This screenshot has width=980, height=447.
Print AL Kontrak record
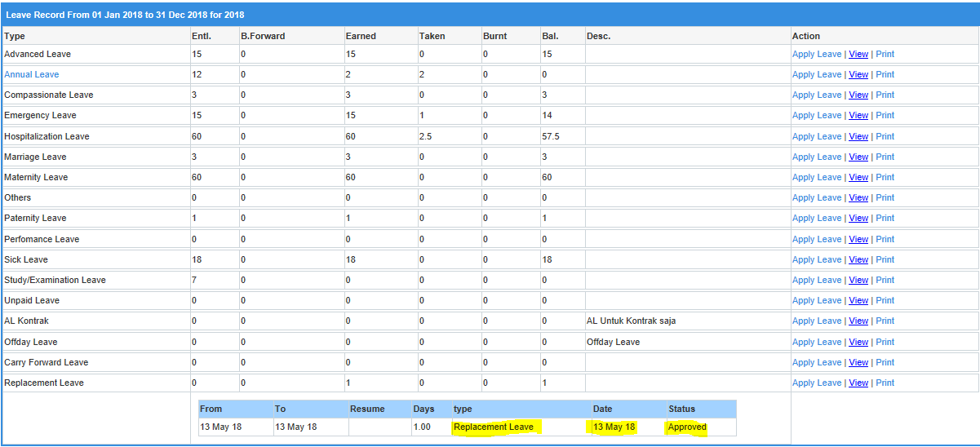[885, 321]
